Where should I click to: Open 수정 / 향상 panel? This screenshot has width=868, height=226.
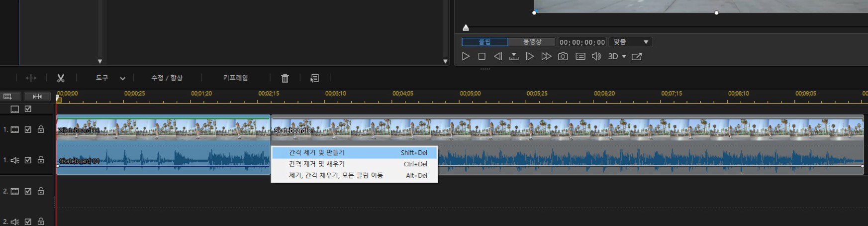(167, 78)
